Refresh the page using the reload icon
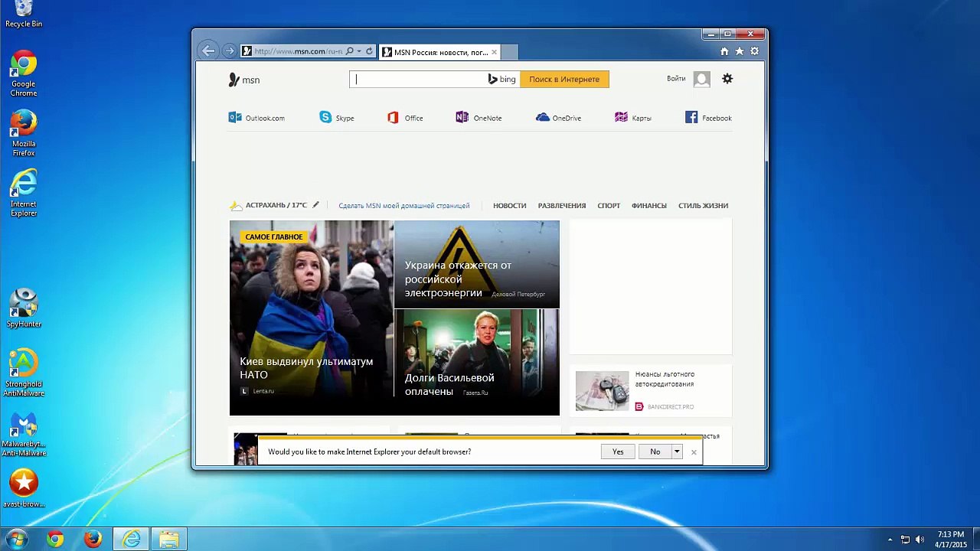Image resolution: width=980 pixels, height=551 pixels. [369, 51]
